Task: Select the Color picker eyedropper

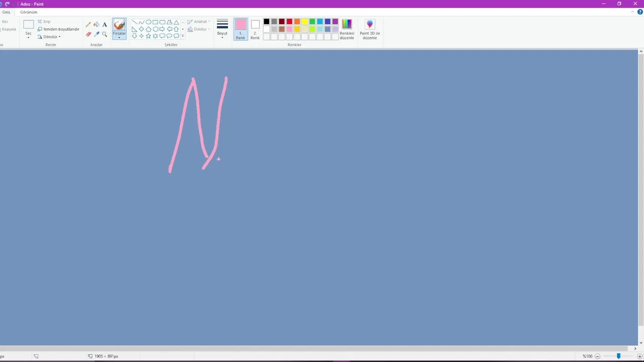Action: (97, 34)
